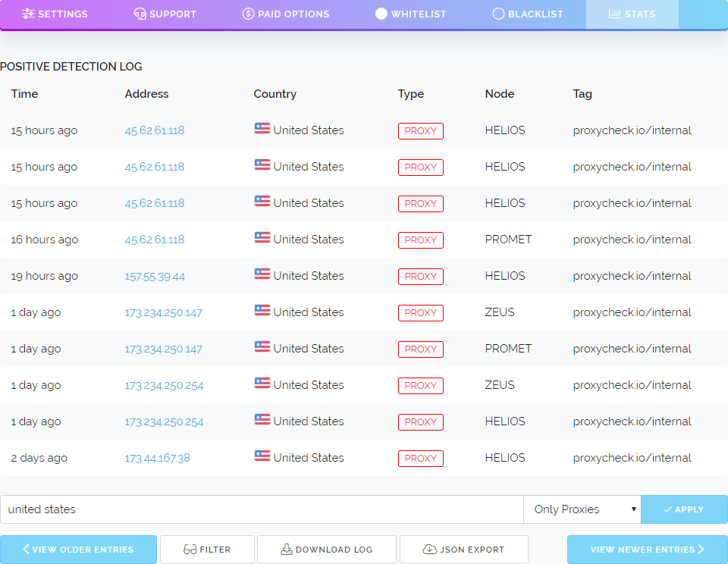Viewport: 728px width, 564px height.
Task: Click the Support headset icon
Action: click(140, 14)
